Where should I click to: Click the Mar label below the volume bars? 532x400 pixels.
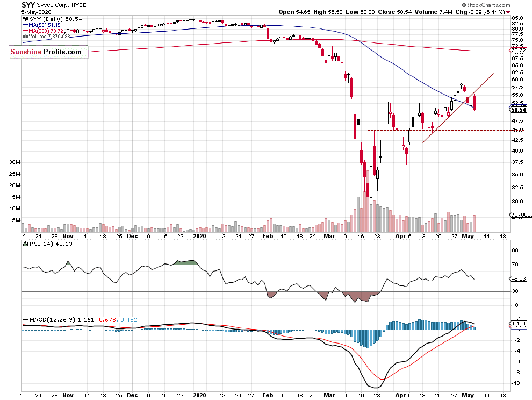click(x=329, y=237)
